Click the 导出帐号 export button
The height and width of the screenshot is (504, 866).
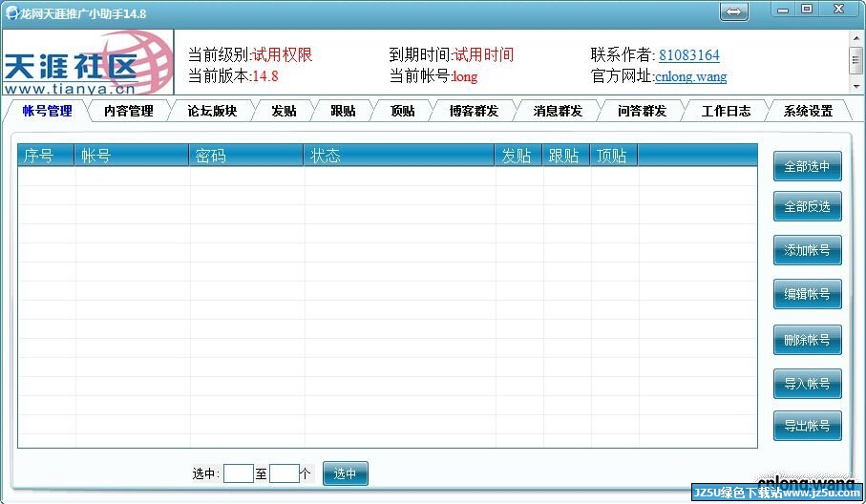[x=808, y=426]
